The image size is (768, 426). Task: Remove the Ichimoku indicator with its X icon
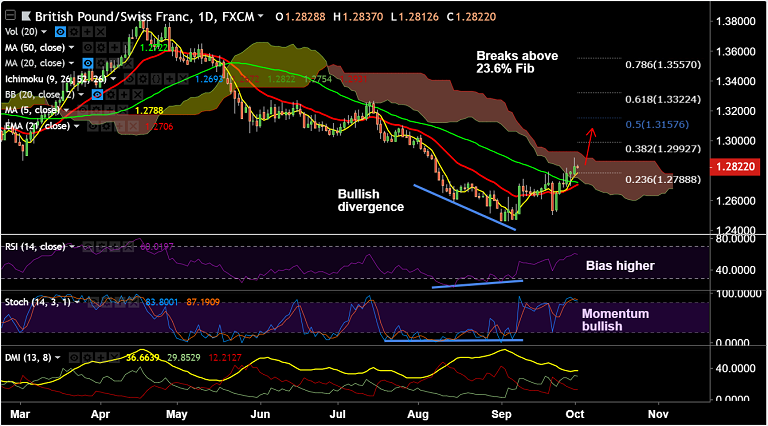[182, 79]
